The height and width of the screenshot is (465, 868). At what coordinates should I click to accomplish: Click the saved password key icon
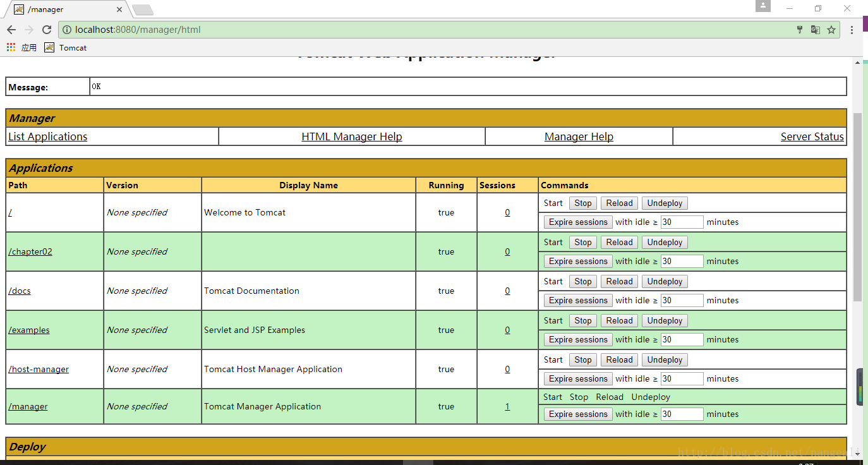click(x=799, y=30)
